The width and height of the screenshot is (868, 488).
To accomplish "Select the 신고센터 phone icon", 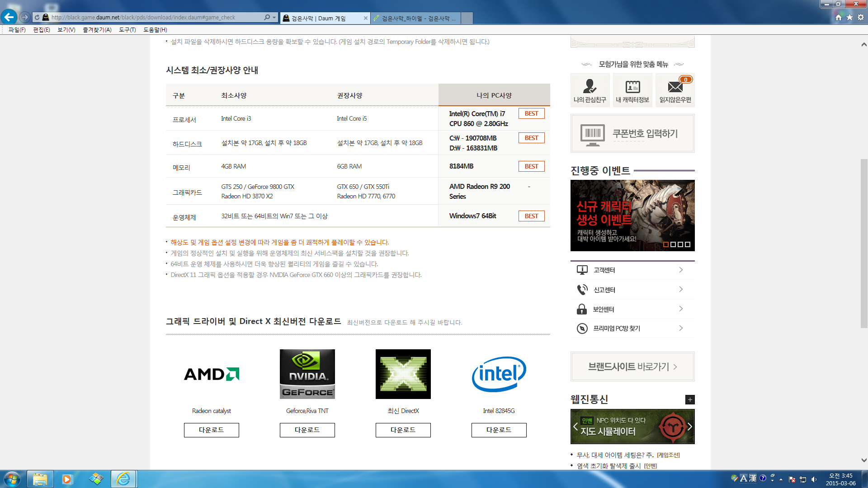I will pos(582,289).
